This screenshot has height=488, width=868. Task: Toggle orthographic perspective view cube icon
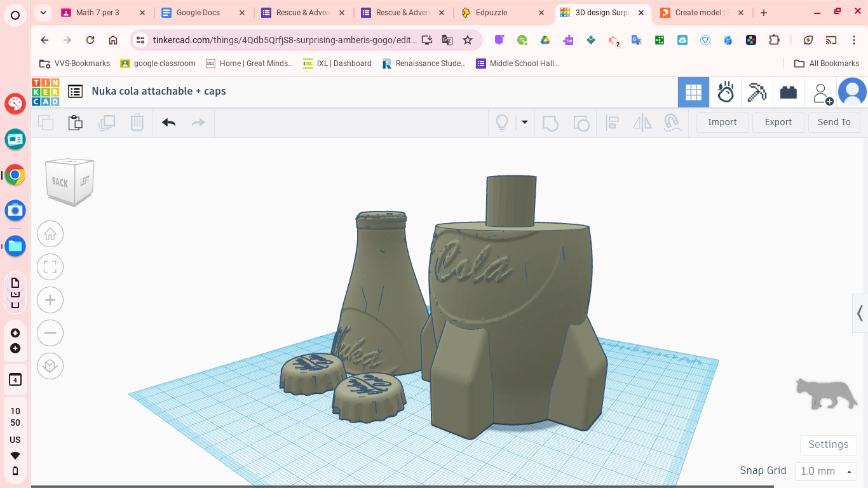pyautogui.click(x=50, y=366)
